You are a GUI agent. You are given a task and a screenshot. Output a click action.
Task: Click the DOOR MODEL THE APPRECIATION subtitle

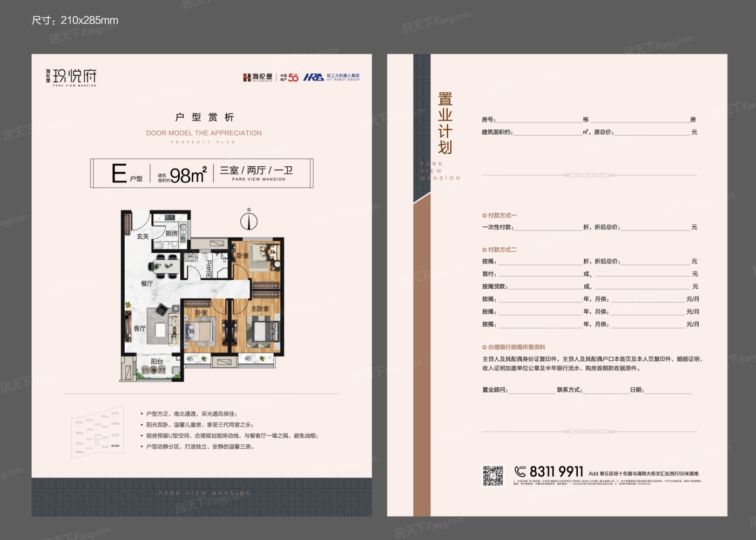coord(204,133)
